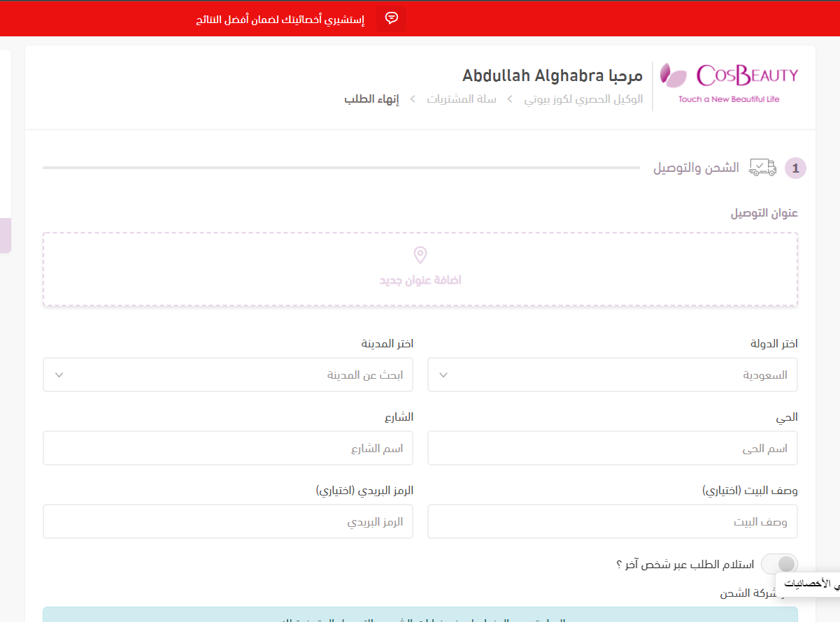Click the postal code field

click(227, 522)
